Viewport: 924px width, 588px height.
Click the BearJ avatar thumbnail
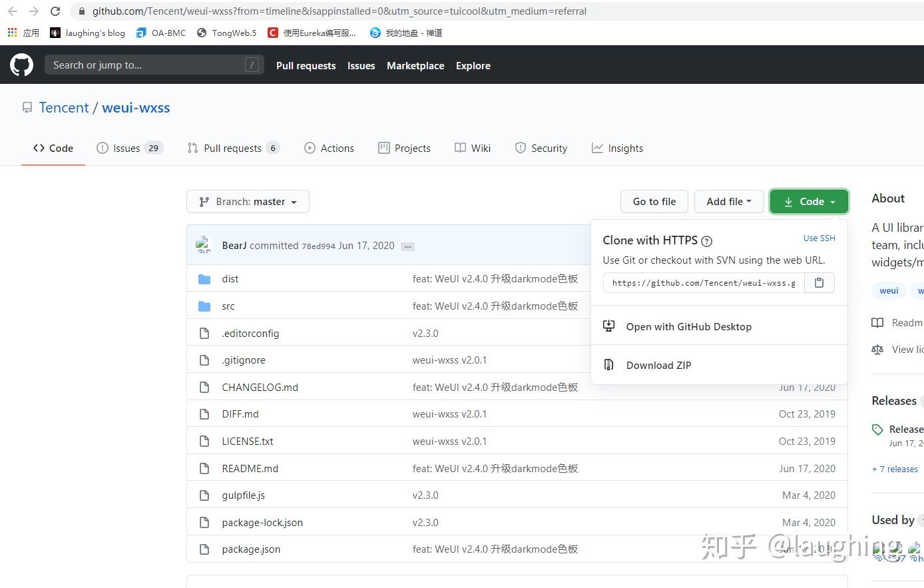point(203,246)
